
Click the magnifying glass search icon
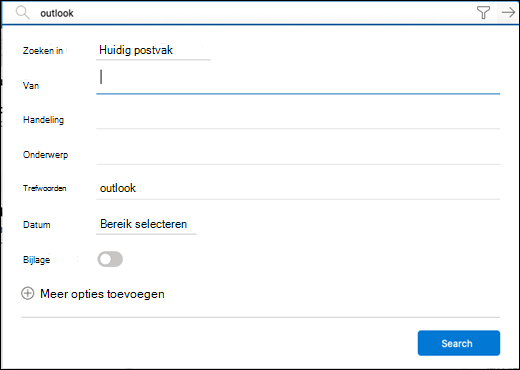pyautogui.click(x=22, y=13)
